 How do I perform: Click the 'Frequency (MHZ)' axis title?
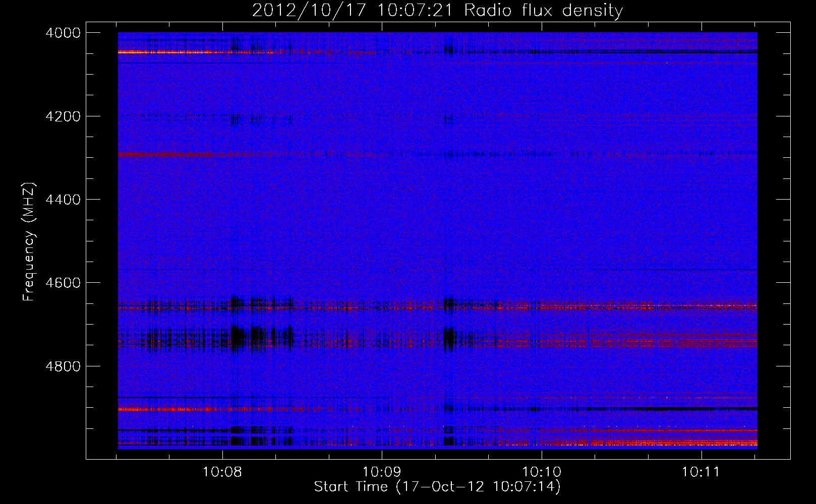click(29, 241)
